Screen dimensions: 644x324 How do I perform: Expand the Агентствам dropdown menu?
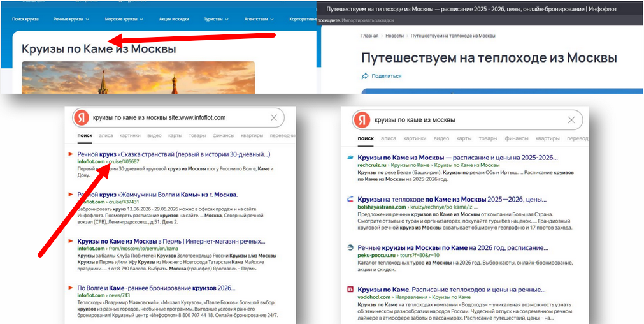pos(259,19)
